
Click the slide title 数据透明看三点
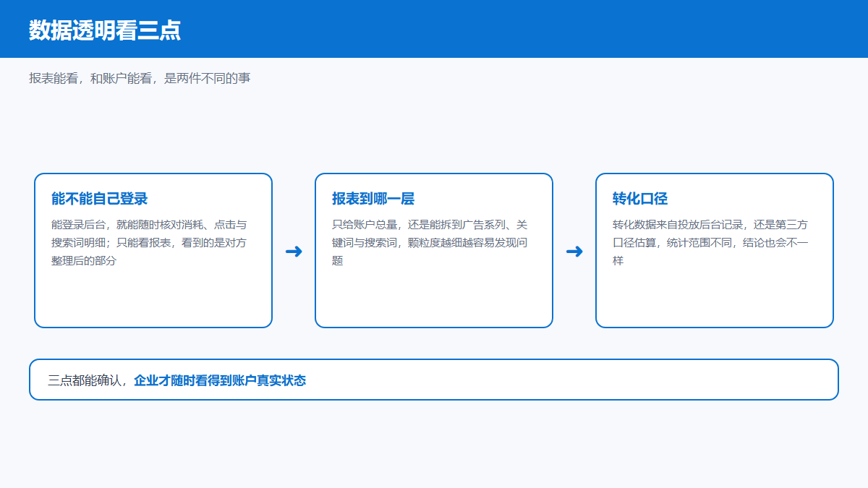[105, 30]
